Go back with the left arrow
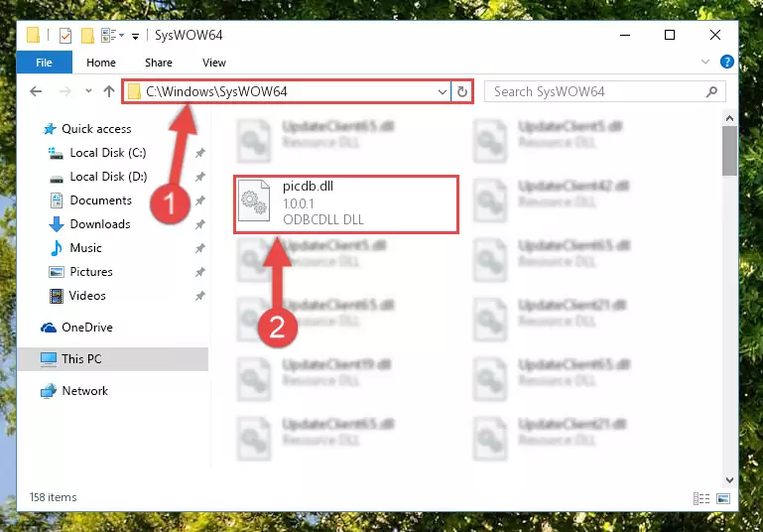Viewport: 763px width, 532px height. point(36,91)
